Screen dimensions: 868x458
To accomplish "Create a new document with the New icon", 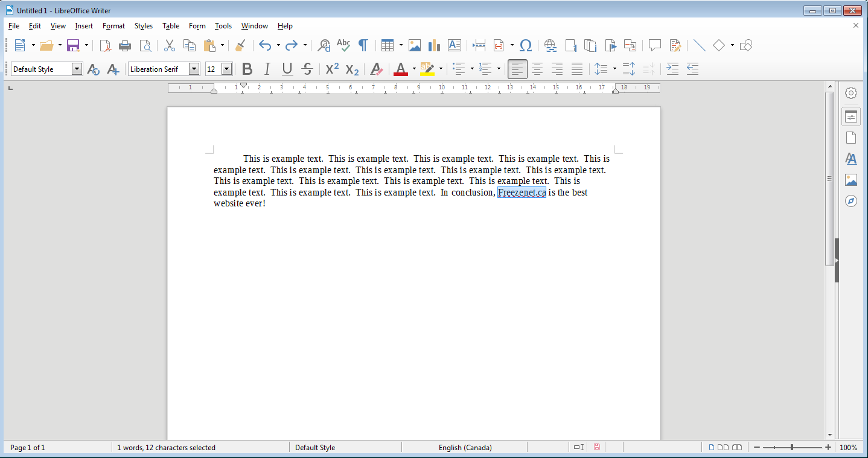I will [20, 45].
